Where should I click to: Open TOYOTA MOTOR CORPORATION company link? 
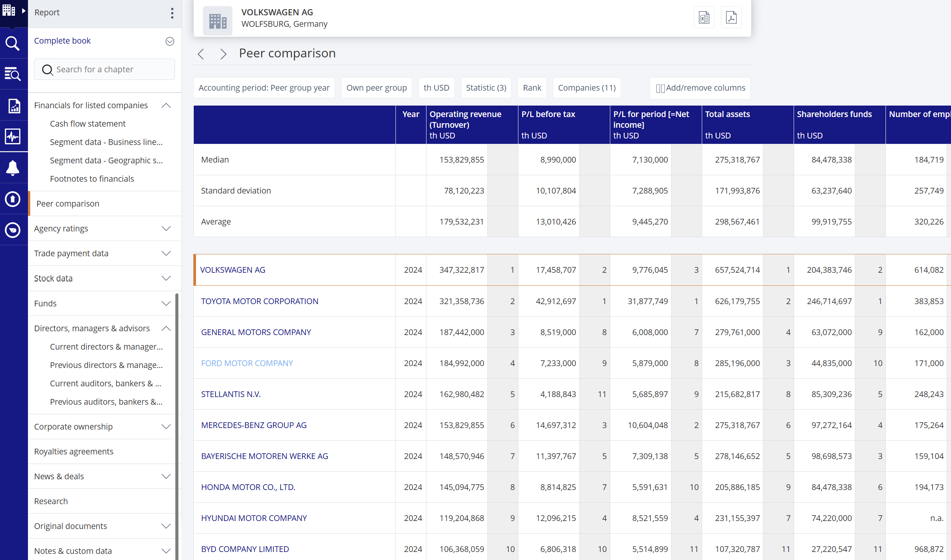[260, 301]
